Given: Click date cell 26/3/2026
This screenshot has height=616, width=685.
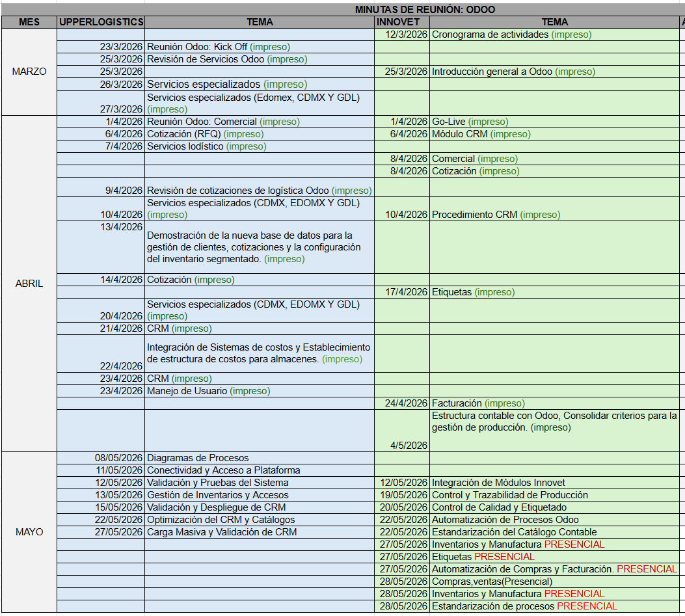Looking at the screenshot, I should click(x=101, y=85).
